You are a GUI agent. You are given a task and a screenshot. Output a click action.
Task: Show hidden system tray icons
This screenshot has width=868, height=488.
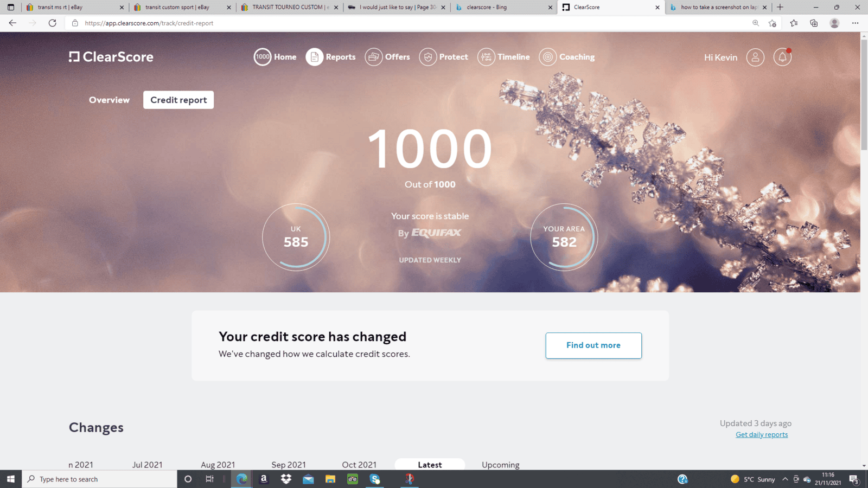coord(784,479)
